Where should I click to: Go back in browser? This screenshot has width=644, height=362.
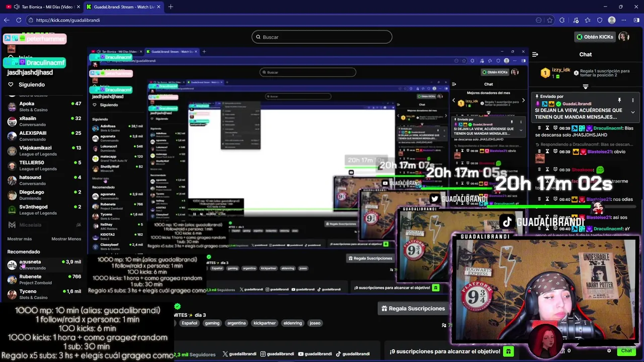point(7,20)
